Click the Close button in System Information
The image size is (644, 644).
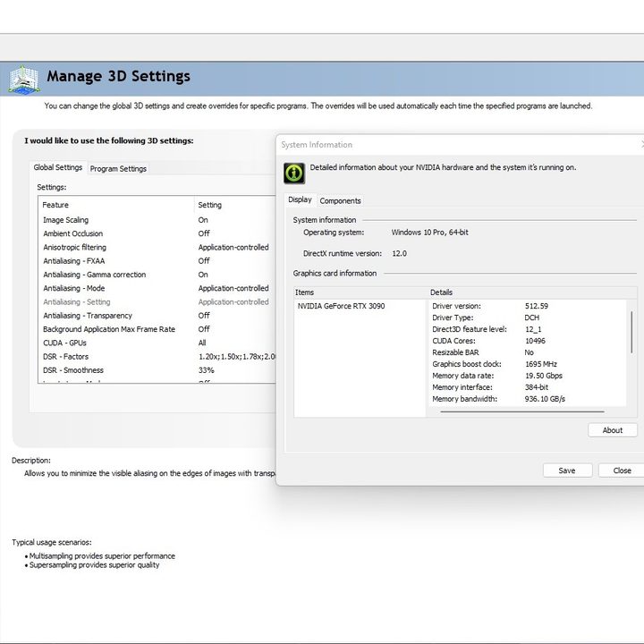[x=622, y=470]
